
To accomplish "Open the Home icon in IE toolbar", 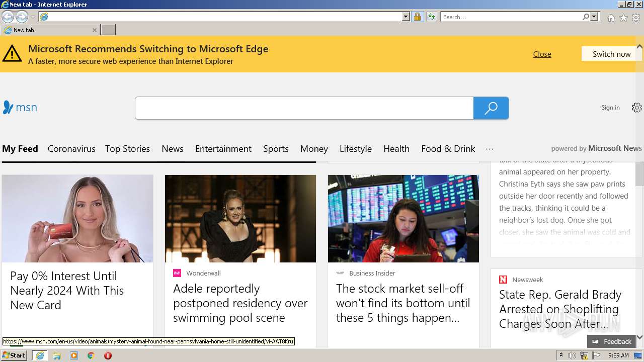I will pyautogui.click(x=611, y=18).
